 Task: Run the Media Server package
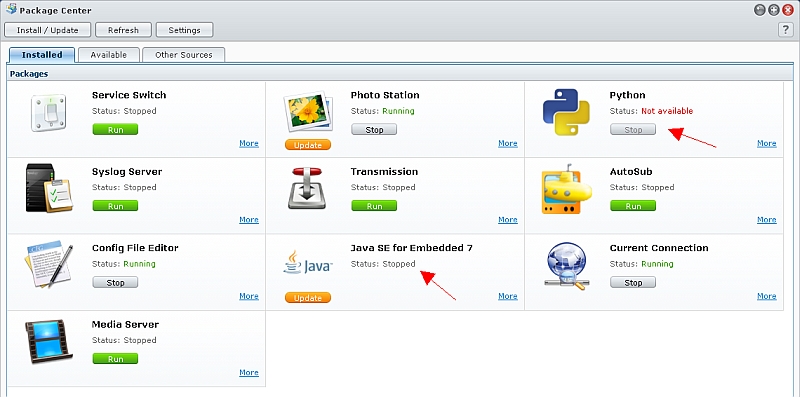click(x=115, y=359)
